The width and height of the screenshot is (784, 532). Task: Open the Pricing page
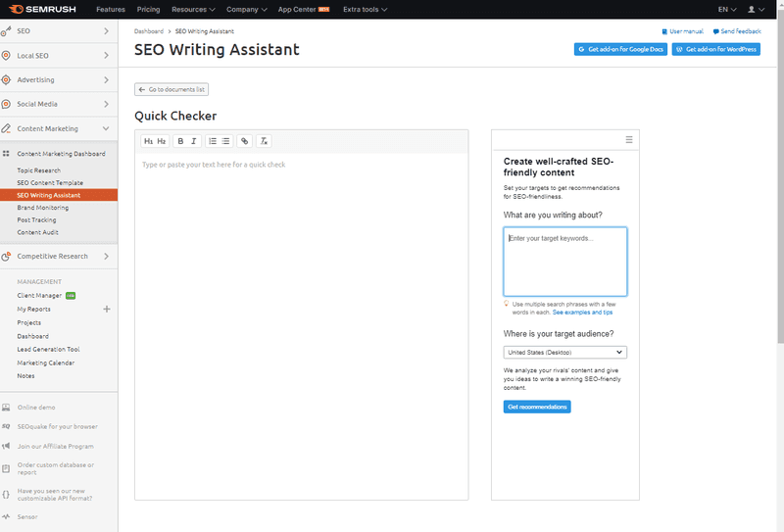[149, 9]
